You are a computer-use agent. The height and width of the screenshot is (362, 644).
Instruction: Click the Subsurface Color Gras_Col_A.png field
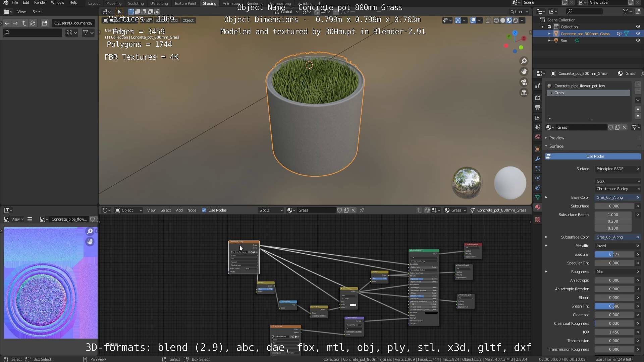point(615,237)
